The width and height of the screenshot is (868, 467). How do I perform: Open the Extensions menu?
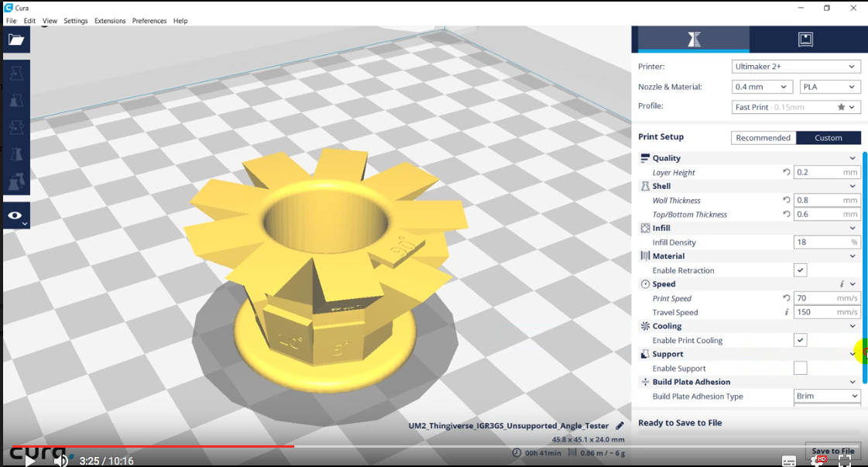click(110, 20)
